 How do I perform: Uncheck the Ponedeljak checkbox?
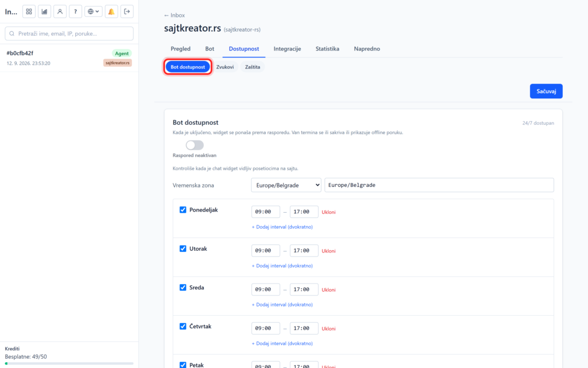183,209
